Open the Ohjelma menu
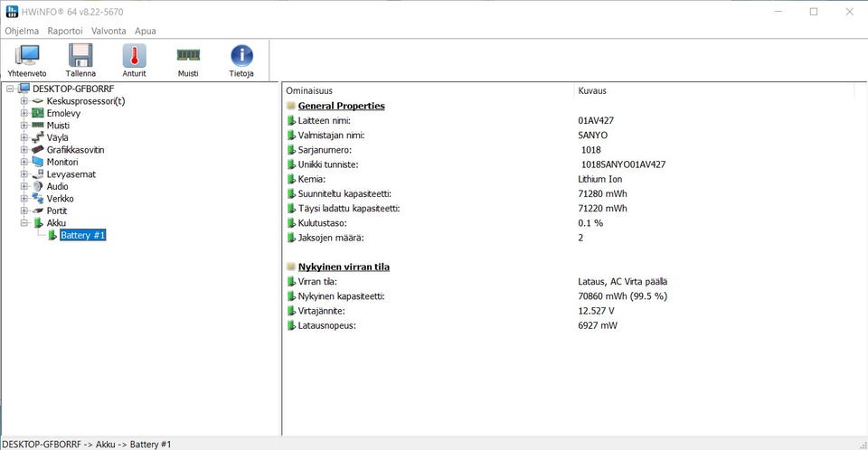Image resolution: width=868 pixels, height=450 pixels. click(22, 31)
